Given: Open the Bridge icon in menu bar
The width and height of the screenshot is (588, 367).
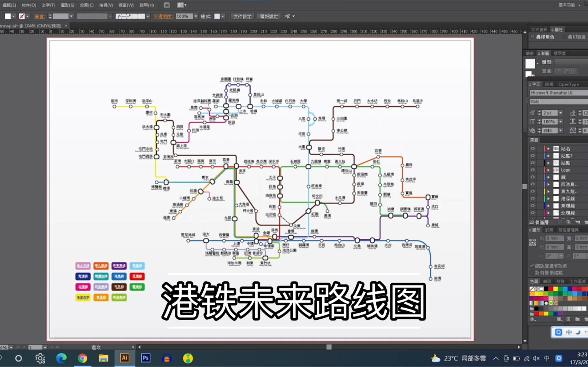Looking at the screenshot, I should (x=167, y=5).
